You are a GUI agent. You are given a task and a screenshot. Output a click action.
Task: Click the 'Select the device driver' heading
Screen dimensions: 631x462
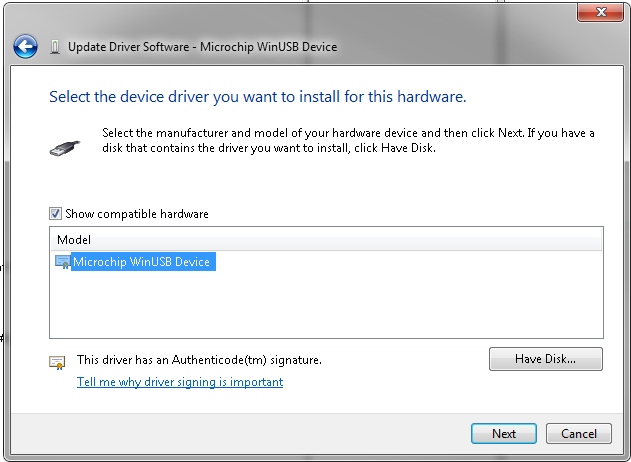click(258, 97)
